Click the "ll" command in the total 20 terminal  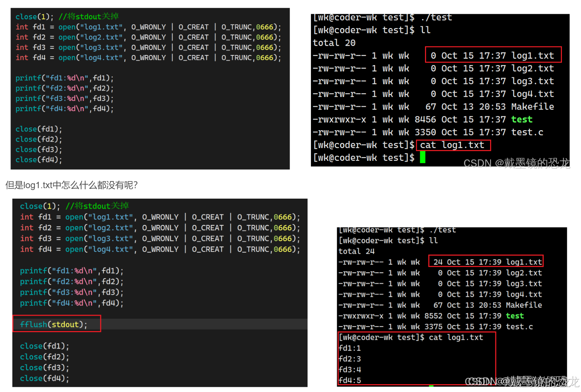425,30
